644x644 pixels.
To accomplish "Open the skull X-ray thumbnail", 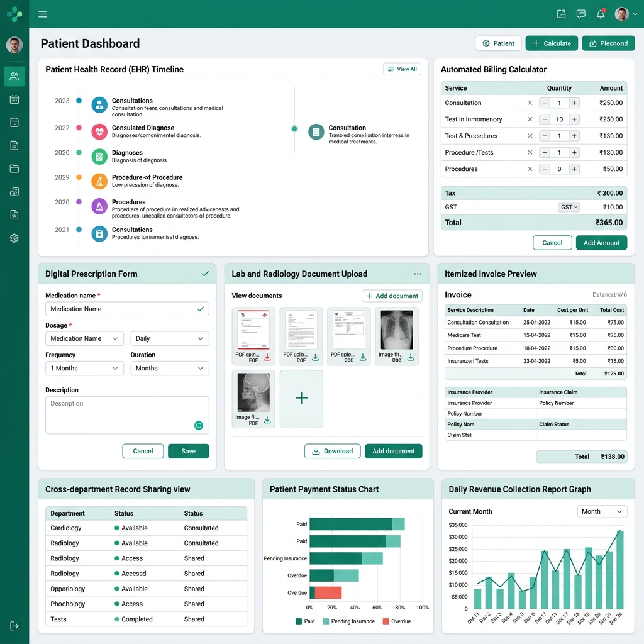I will click(253, 392).
